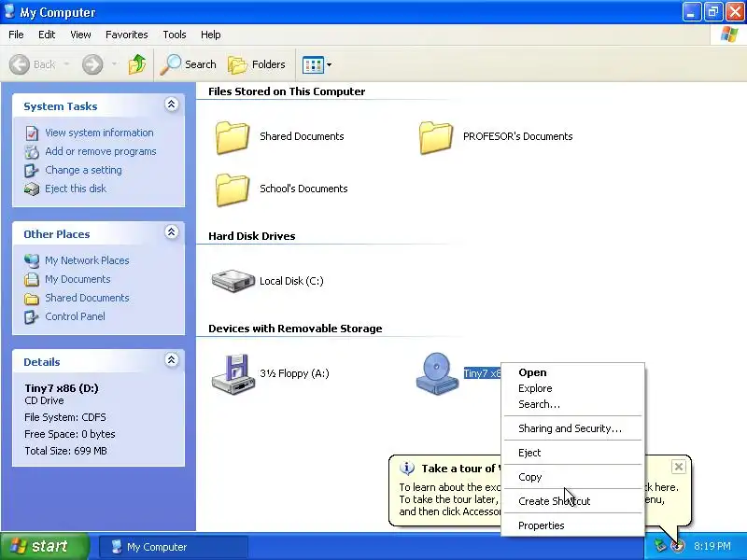747x560 pixels.
Task: Open the Edit menu
Action: point(47,35)
